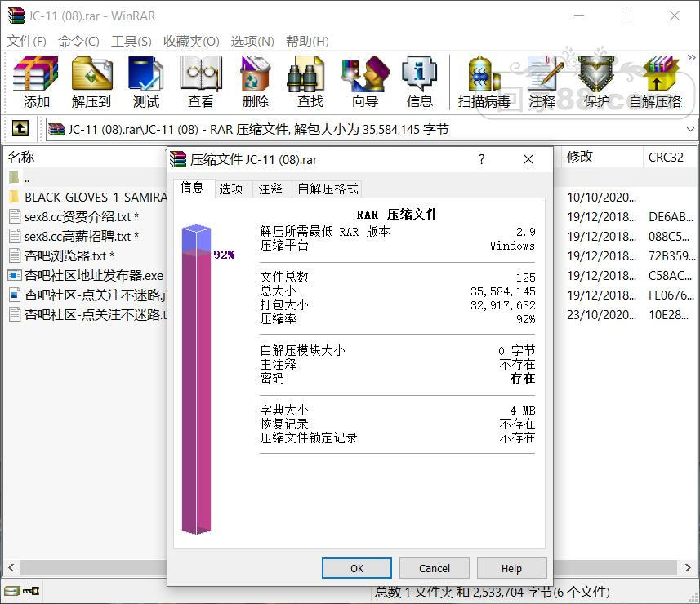Click the 删除 (Delete) toolbar icon
Image resolution: width=700 pixels, height=604 pixels.
click(x=256, y=82)
